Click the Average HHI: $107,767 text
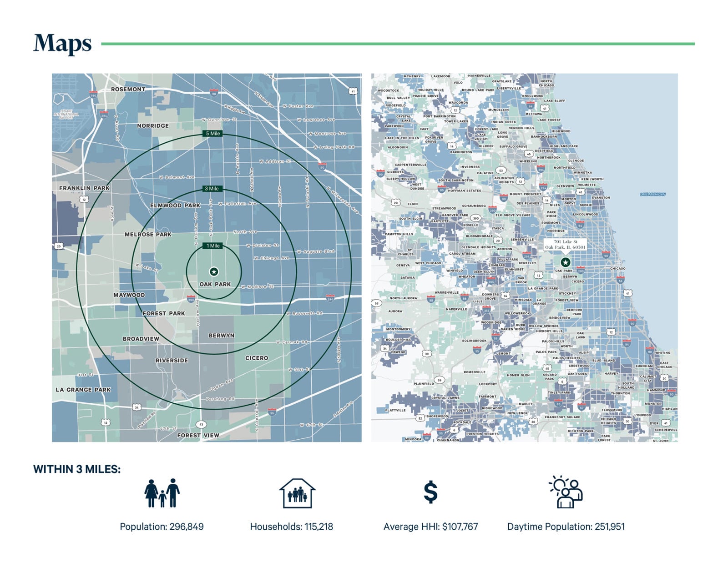Screen dimensions: 728x562 (430, 527)
